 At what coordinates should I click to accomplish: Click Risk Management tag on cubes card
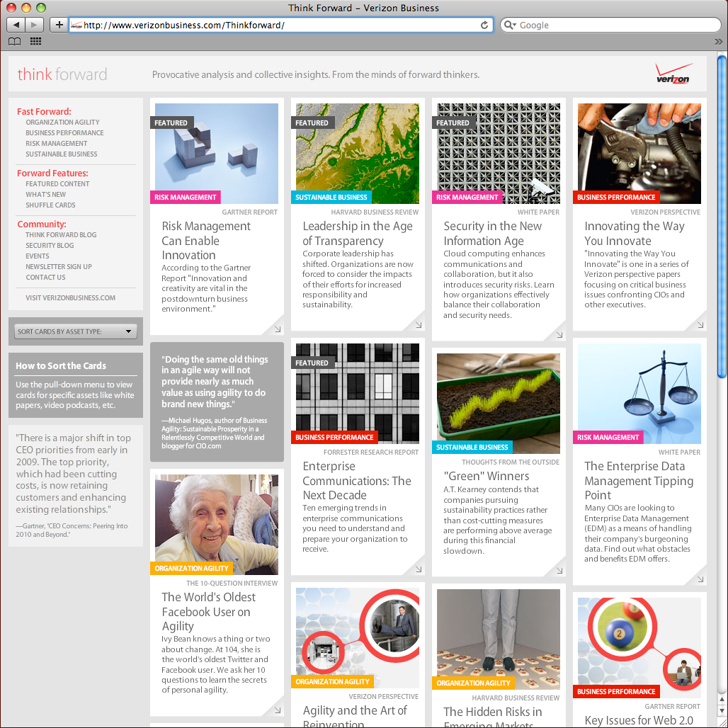[x=186, y=198]
